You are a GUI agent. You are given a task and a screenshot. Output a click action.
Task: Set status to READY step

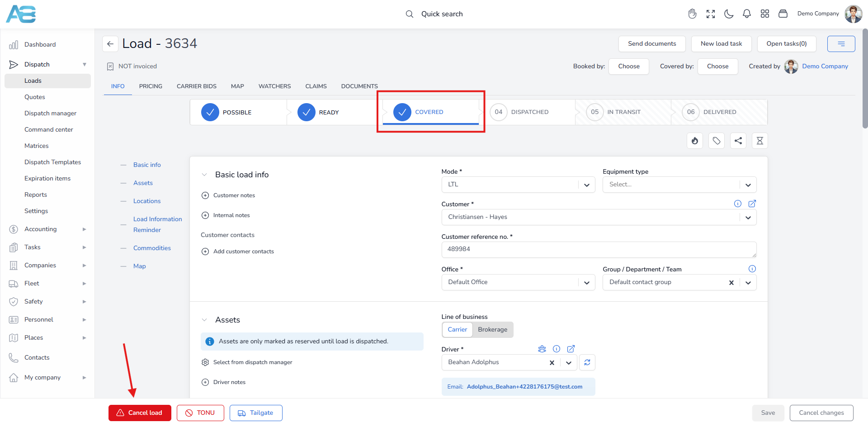click(x=335, y=112)
